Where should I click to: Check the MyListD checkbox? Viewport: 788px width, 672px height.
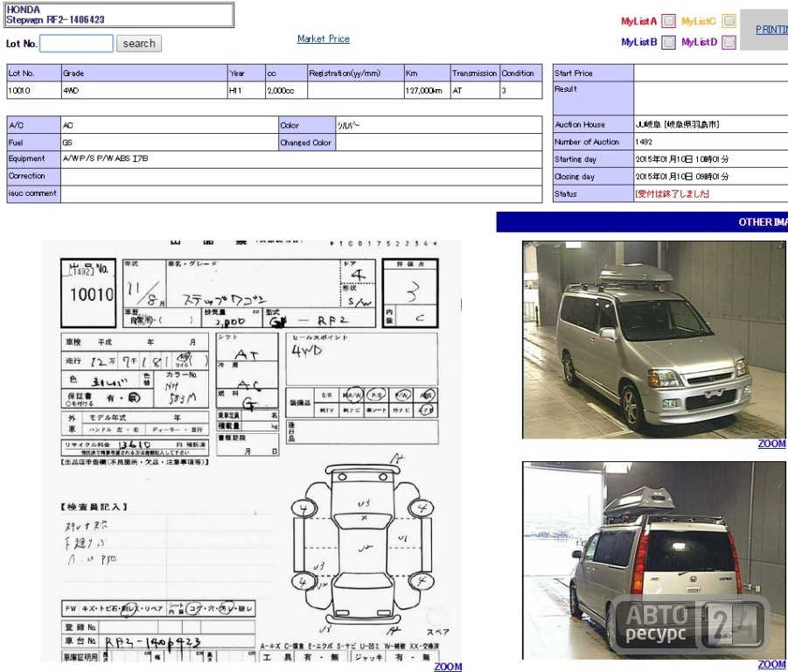pos(729,42)
